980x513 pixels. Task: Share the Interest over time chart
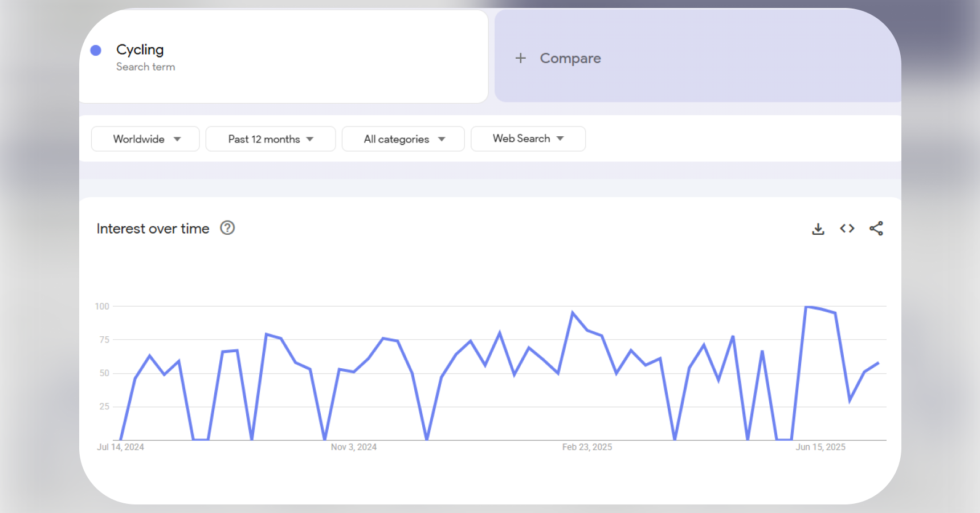pos(876,228)
